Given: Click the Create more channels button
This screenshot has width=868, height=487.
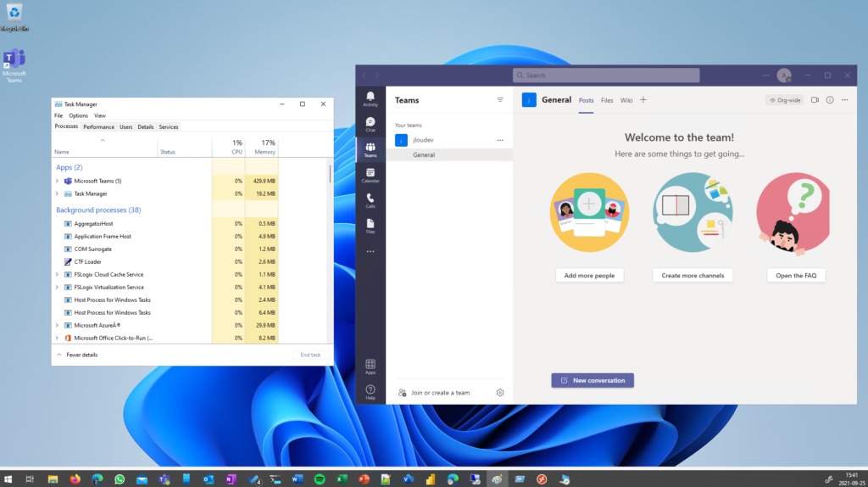Looking at the screenshot, I should (x=693, y=276).
